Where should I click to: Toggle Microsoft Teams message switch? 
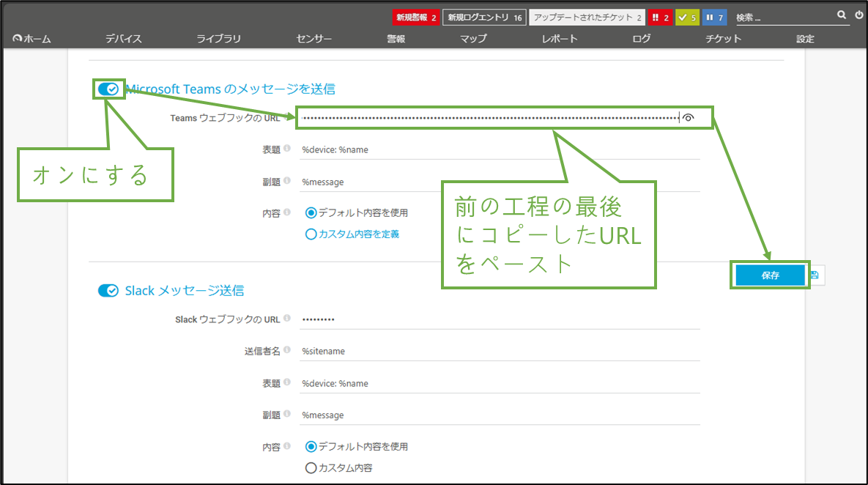[x=108, y=89]
